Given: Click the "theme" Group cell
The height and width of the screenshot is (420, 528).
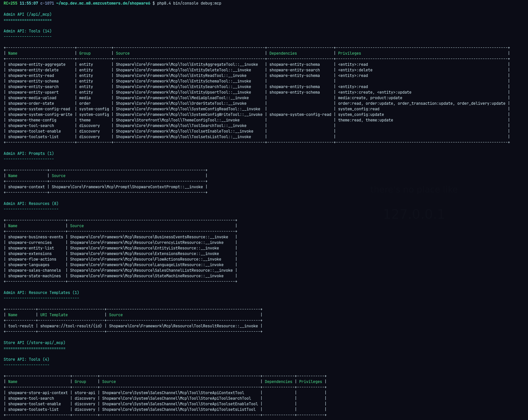Looking at the screenshot, I should coord(85,120).
